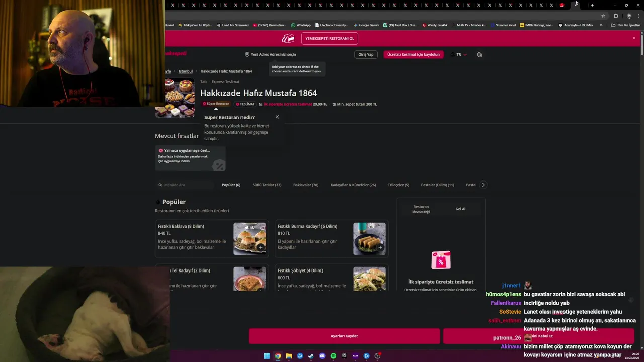Click the '840 TL' price text
The image size is (644, 362).
pyautogui.click(x=164, y=233)
